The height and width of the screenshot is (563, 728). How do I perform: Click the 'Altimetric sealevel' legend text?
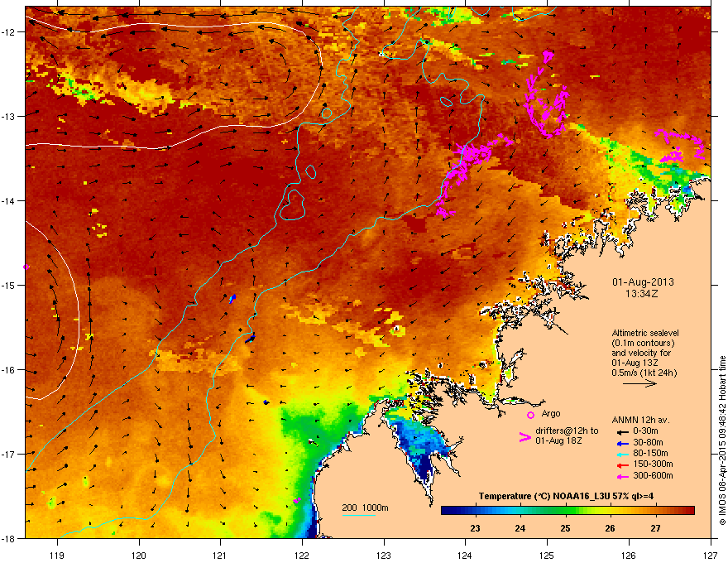pos(645,333)
